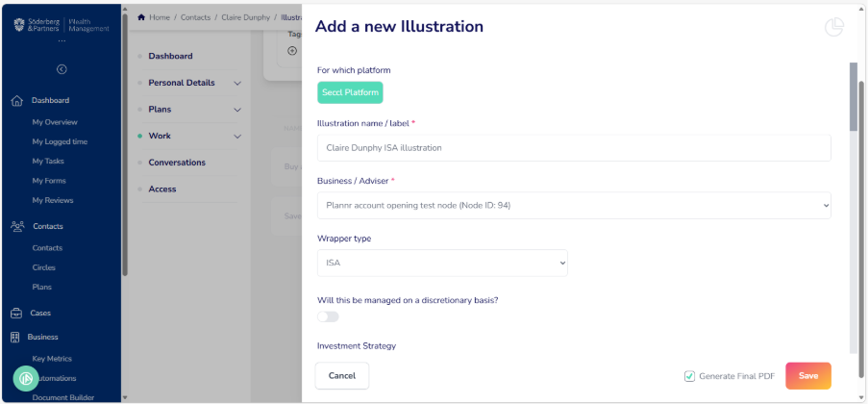Open the Cases briefcase icon
868x404 pixels.
(16, 314)
